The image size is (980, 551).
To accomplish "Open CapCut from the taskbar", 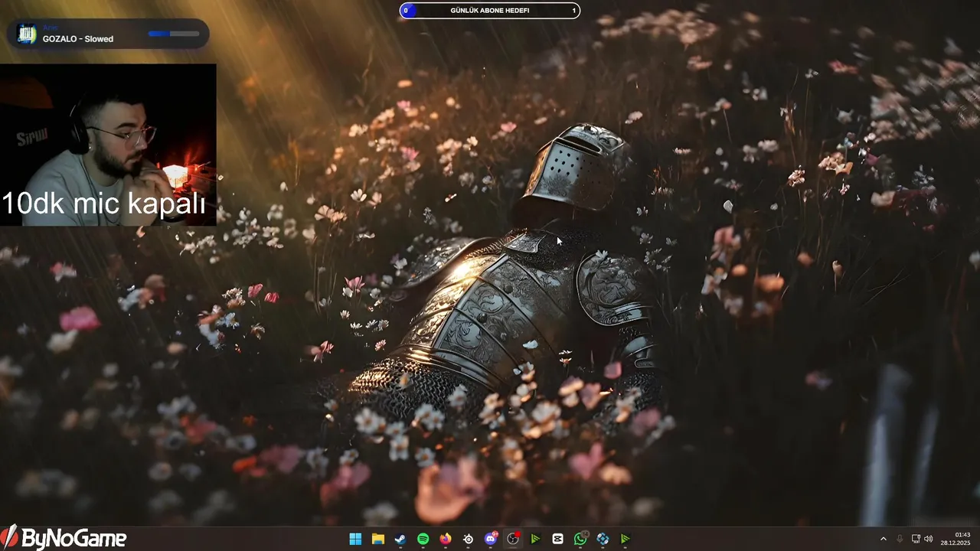I will point(558,539).
